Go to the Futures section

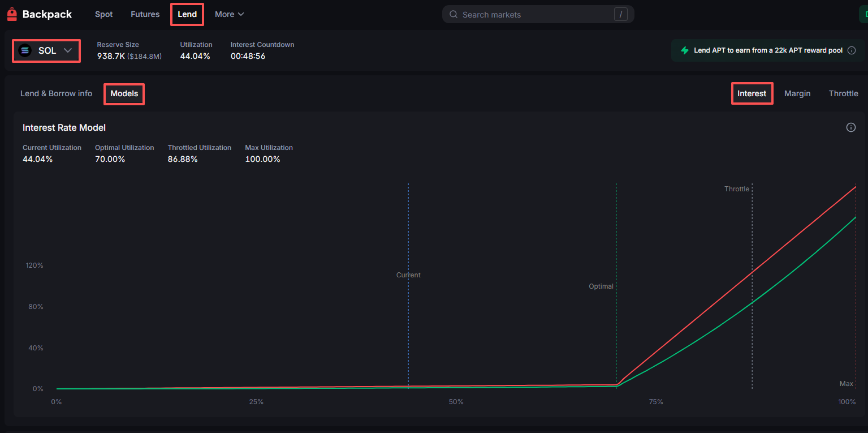[x=145, y=14]
